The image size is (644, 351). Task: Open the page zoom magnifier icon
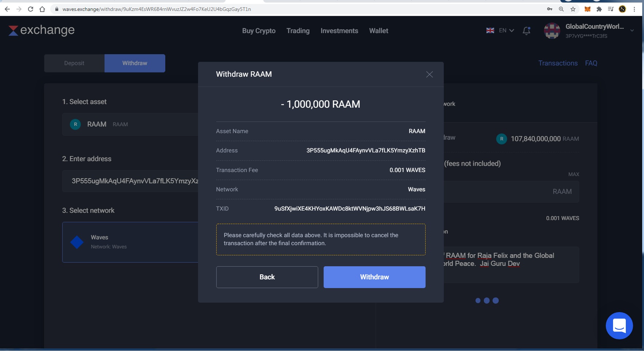[x=561, y=9]
